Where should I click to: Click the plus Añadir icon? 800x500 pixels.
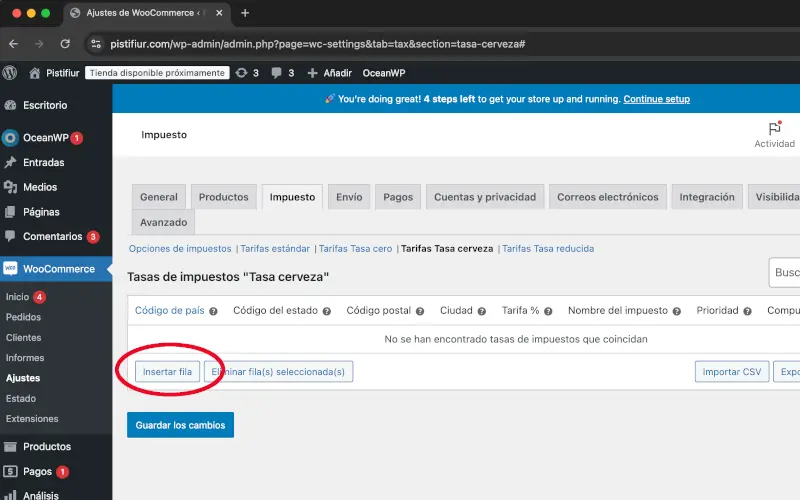coord(312,73)
